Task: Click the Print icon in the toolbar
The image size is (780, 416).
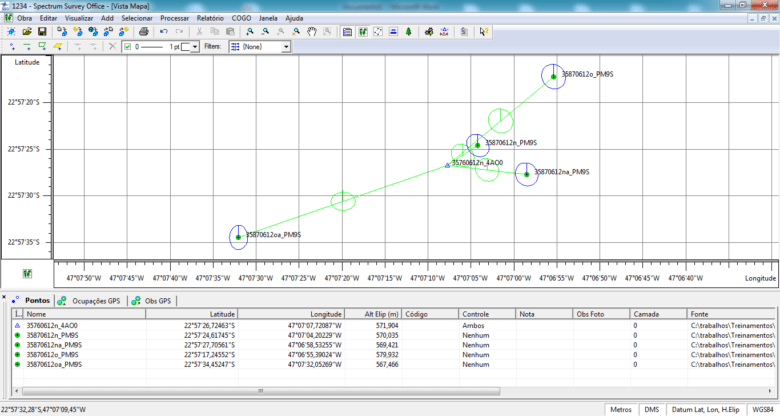Action: click(x=145, y=32)
